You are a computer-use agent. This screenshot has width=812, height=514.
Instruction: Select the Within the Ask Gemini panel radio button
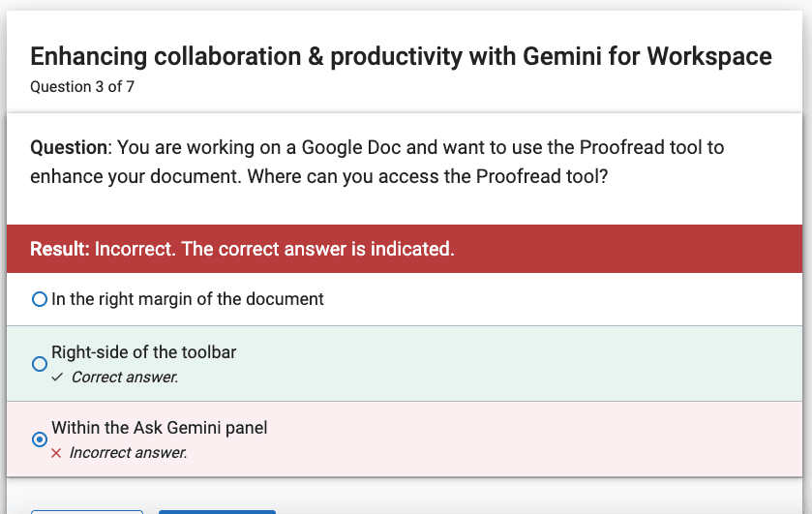tap(40, 439)
